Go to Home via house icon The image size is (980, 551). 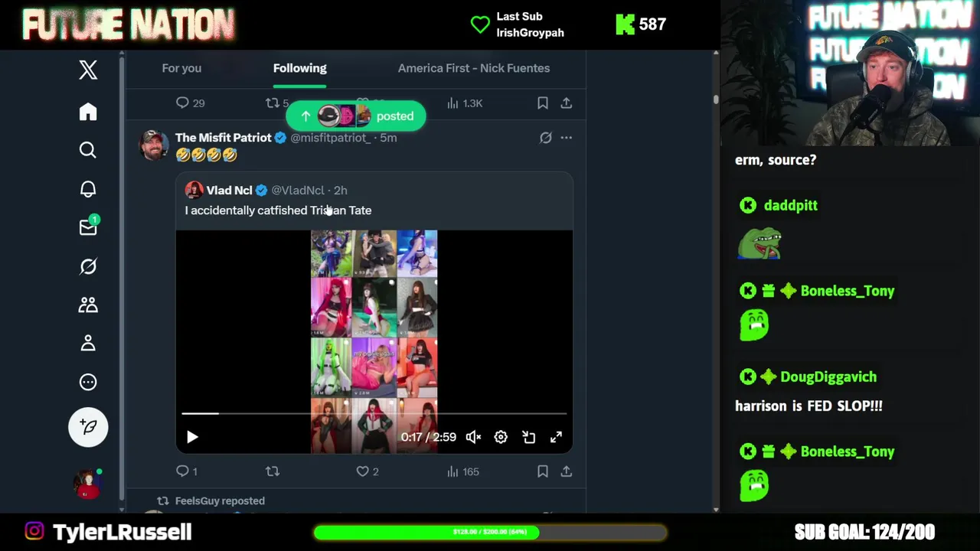coord(88,112)
